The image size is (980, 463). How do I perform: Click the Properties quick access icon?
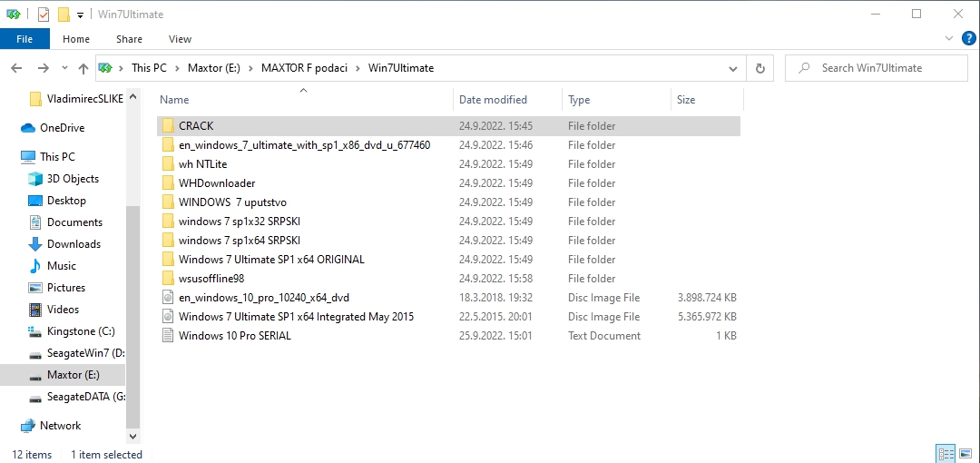click(x=44, y=14)
